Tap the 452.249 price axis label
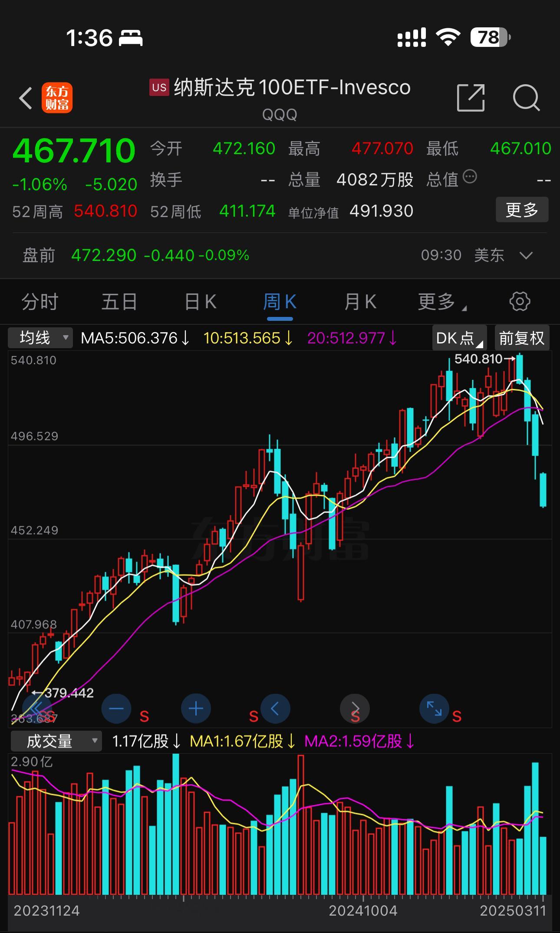Image resolution: width=560 pixels, height=933 pixels. tap(34, 530)
